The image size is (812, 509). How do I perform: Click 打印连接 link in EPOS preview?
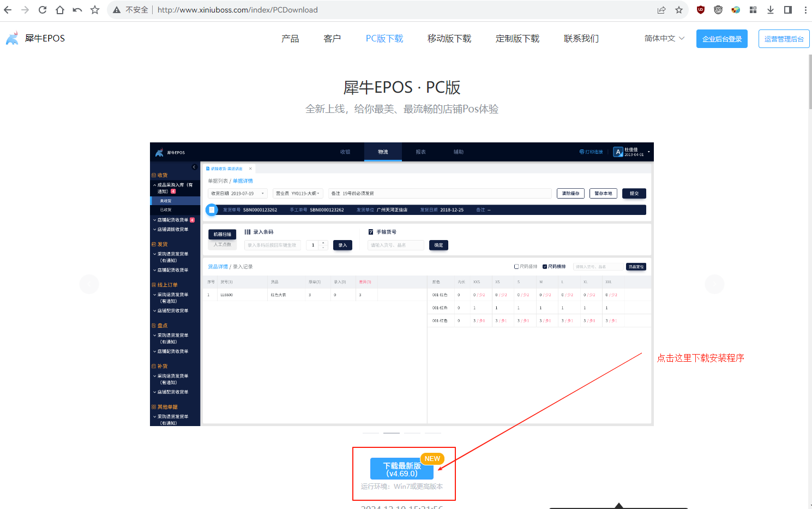592,152
